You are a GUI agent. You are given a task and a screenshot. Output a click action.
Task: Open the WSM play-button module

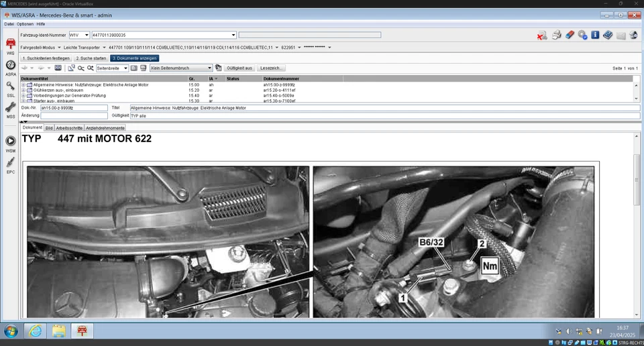point(10,143)
